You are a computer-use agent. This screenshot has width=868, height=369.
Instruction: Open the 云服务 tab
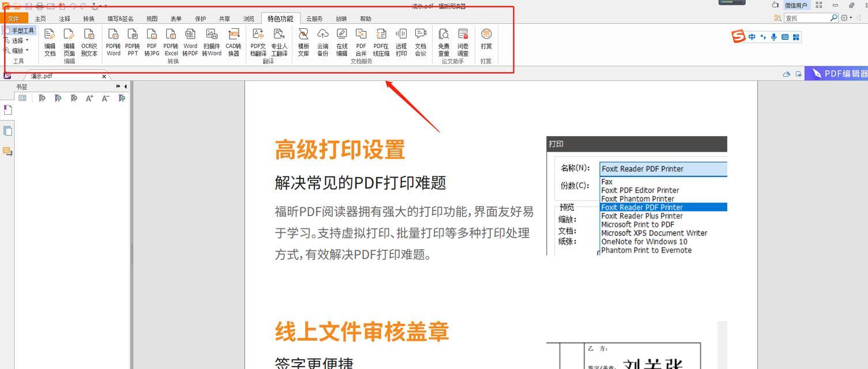pos(314,18)
